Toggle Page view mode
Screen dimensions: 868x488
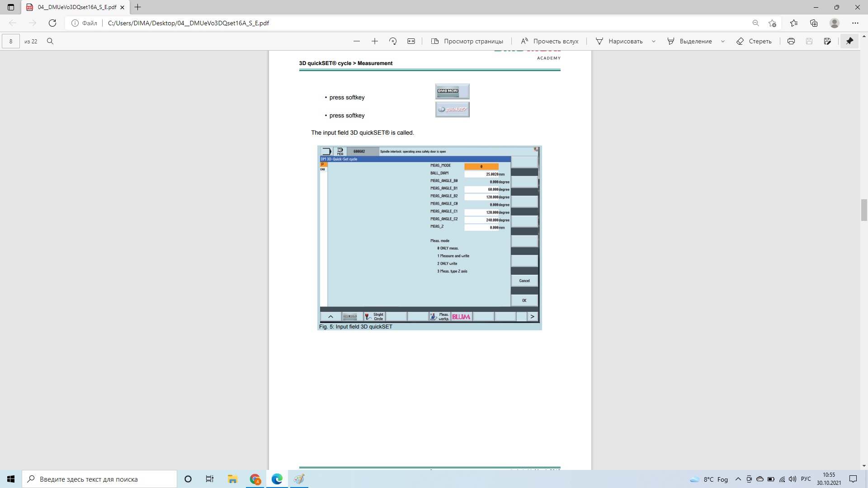coord(467,41)
